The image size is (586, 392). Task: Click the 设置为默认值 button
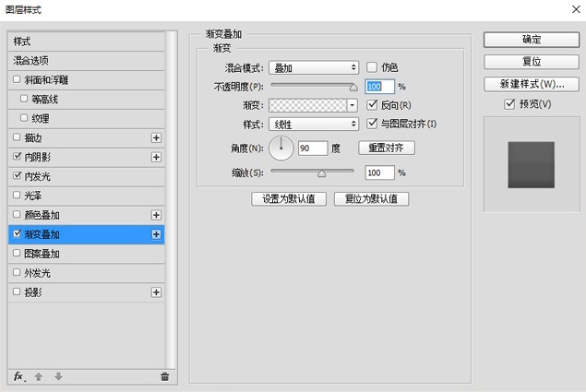289,199
